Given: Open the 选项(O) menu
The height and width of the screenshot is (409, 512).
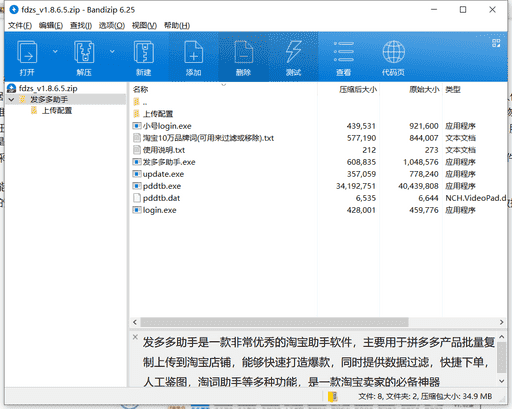Looking at the screenshot, I should 112,25.
